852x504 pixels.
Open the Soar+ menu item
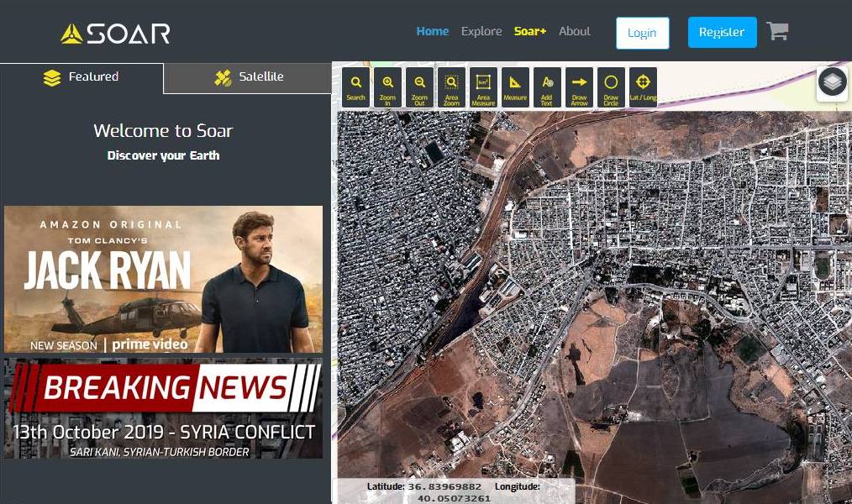530,31
